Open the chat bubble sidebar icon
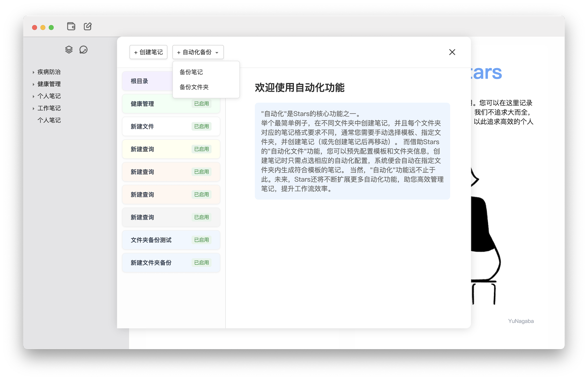Image resolution: width=588 pixels, height=380 pixels. click(83, 50)
